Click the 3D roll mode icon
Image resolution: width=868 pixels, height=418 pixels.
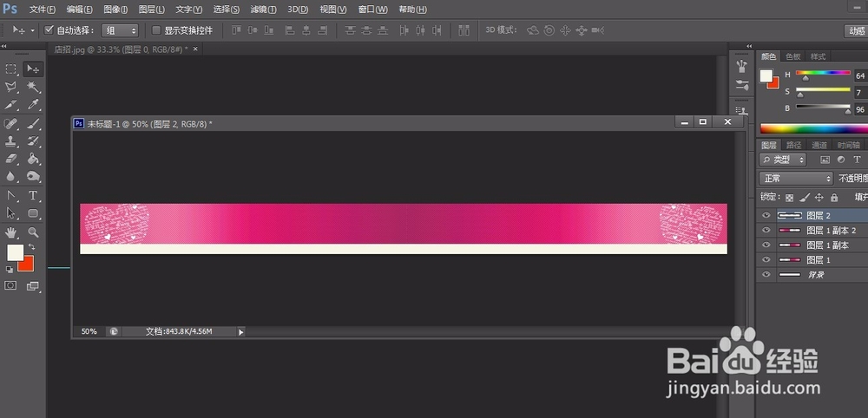tap(549, 30)
